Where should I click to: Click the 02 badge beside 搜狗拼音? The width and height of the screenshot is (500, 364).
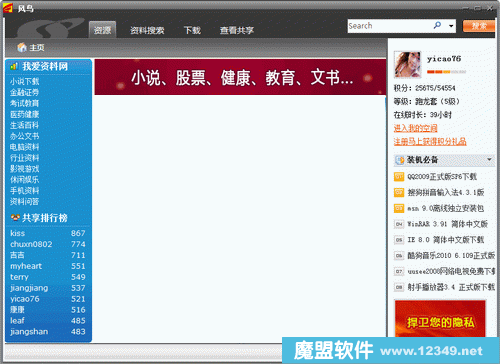[x=399, y=192]
